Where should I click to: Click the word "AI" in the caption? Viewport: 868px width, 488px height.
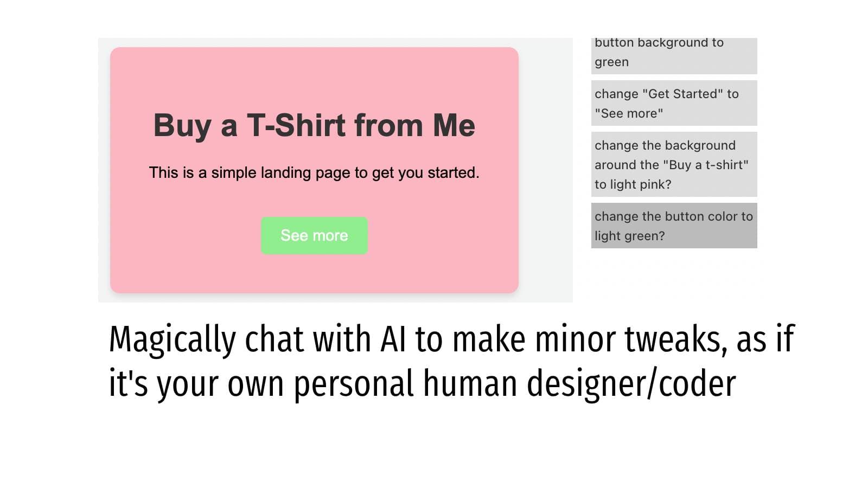click(393, 339)
